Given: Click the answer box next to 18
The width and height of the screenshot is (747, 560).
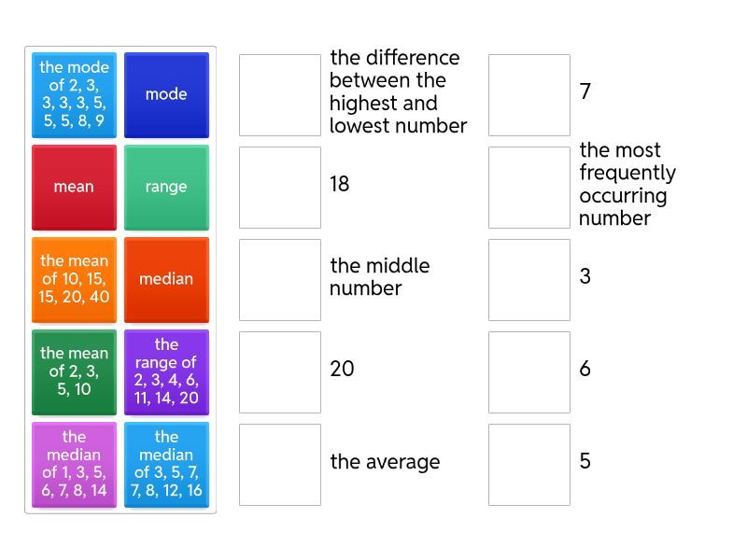Looking at the screenshot, I should point(280,188).
